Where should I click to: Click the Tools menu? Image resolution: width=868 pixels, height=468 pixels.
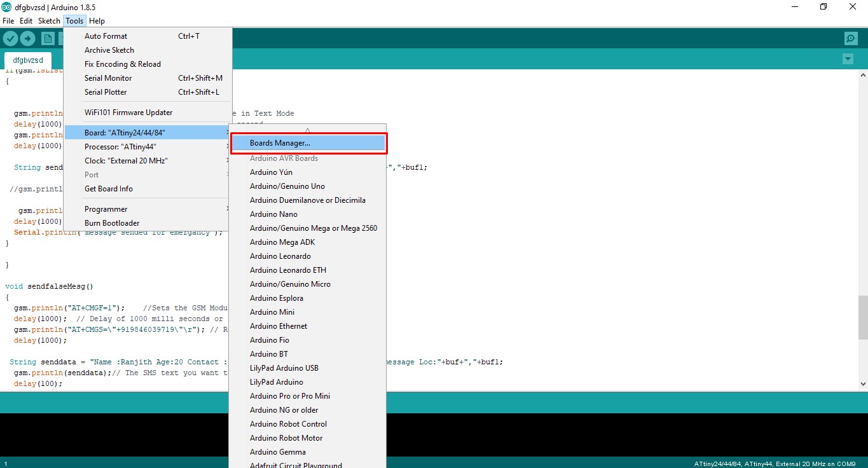tap(74, 21)
